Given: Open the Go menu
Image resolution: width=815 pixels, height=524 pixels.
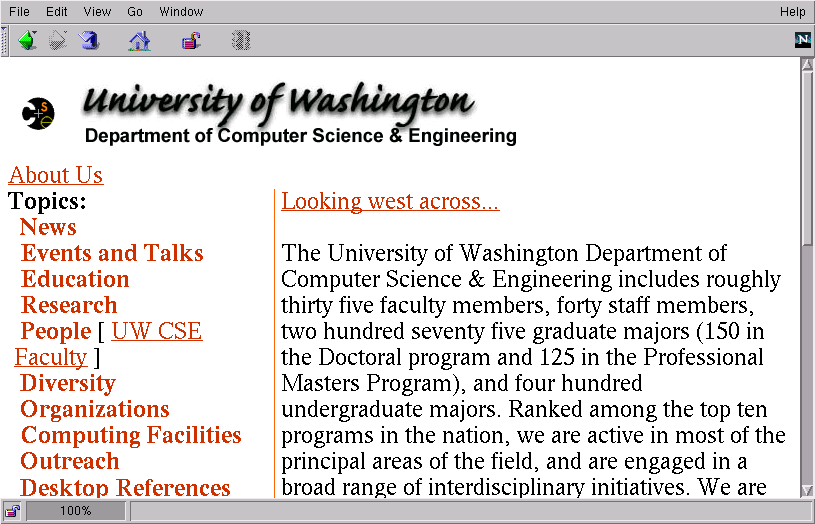Looking at the screenshot, I should (135, 11).
